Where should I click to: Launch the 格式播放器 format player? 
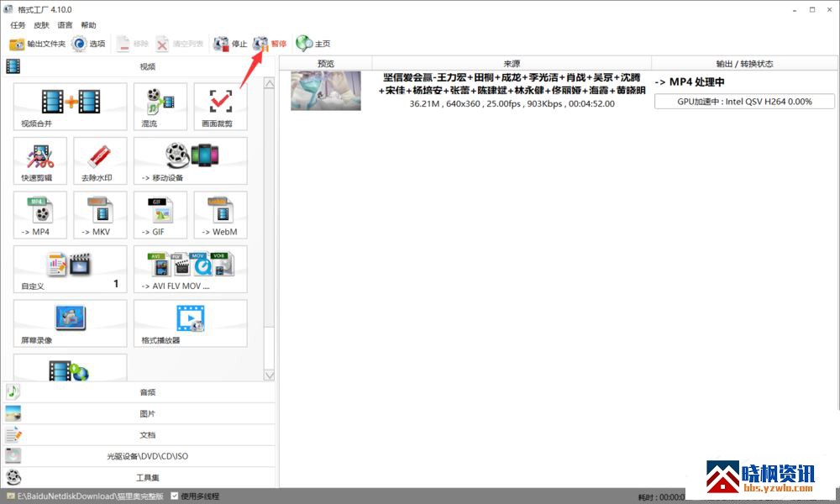point(191,323)
